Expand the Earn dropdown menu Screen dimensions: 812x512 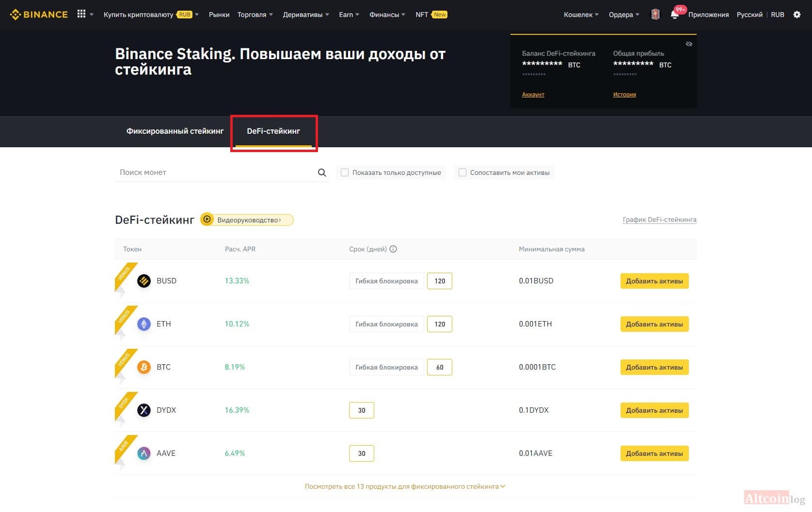pos(349,15)
